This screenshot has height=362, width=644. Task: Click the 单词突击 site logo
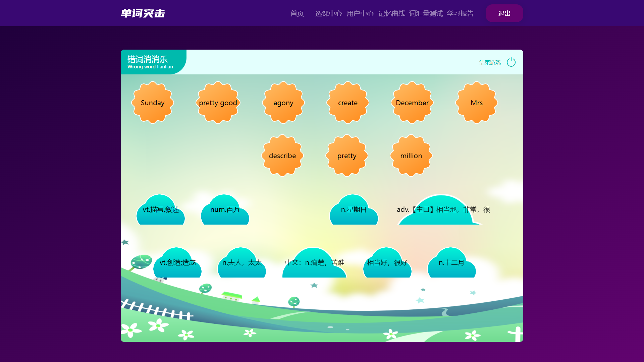143,13
